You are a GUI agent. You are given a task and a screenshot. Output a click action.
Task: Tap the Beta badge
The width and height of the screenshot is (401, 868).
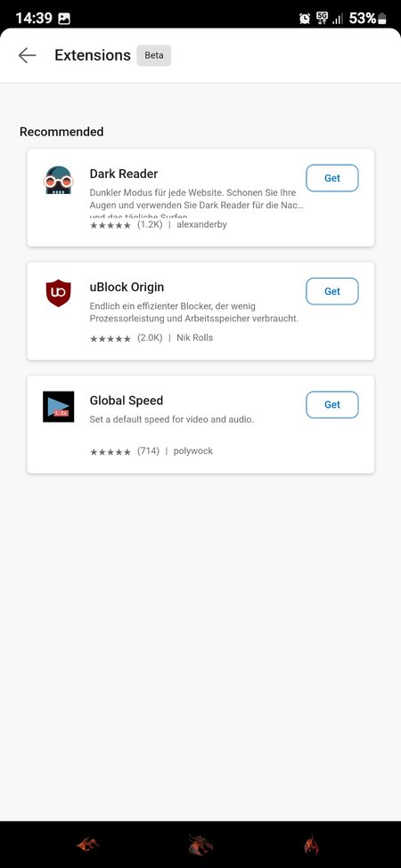click(x=154, y=55)
